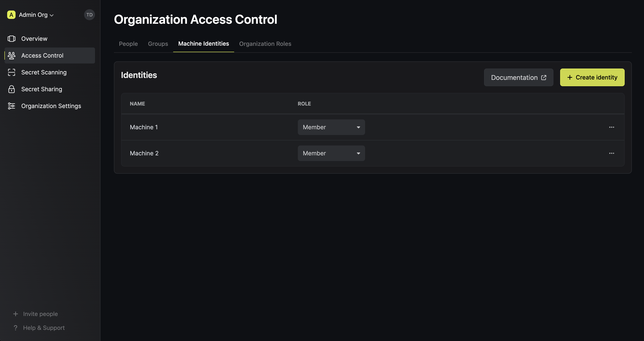Open the Documentation link button
Image resolution: width=644 pixels, height=341 pixels.
click(x=519, y=78)
